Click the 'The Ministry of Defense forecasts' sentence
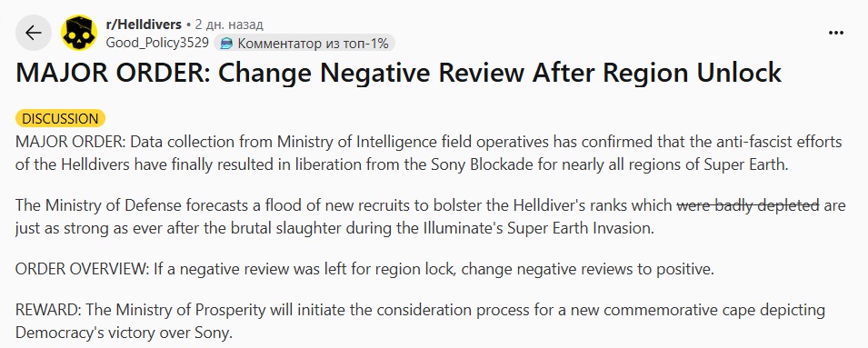Image resolution: width=868 pixels, height=348 pixels. click(x=431, y=215)
